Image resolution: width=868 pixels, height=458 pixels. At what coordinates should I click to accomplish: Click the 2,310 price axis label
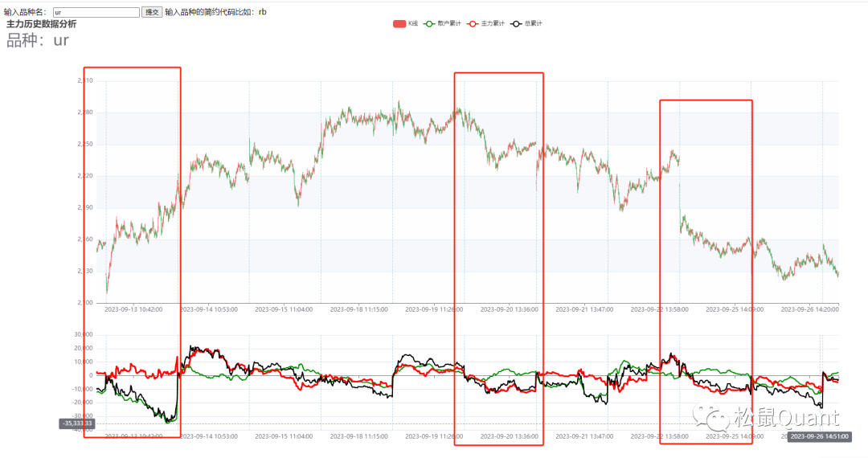coord(85,81)
